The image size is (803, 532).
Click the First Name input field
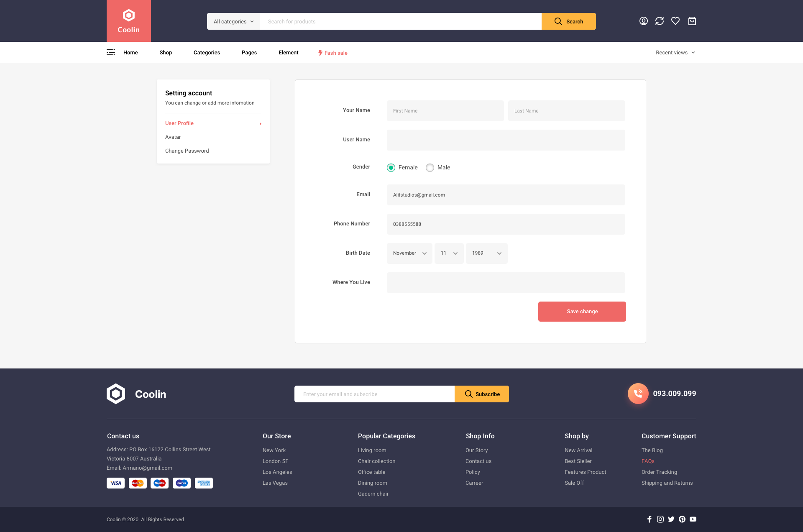(x=445, y=111)
